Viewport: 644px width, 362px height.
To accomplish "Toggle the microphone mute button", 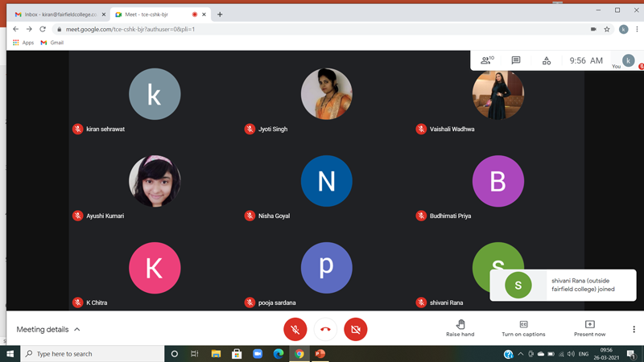I will (x=295, y=329).
